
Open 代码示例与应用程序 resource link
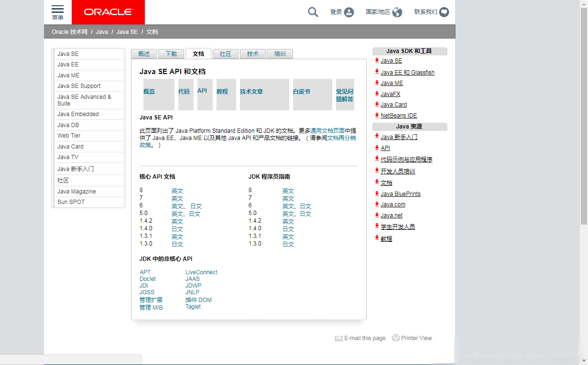coord(407,160)
